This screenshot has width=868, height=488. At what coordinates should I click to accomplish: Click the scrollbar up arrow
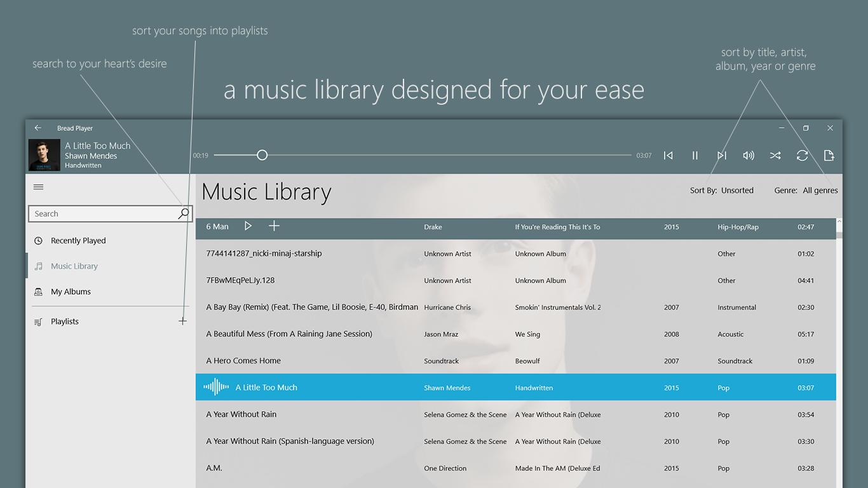839,222
